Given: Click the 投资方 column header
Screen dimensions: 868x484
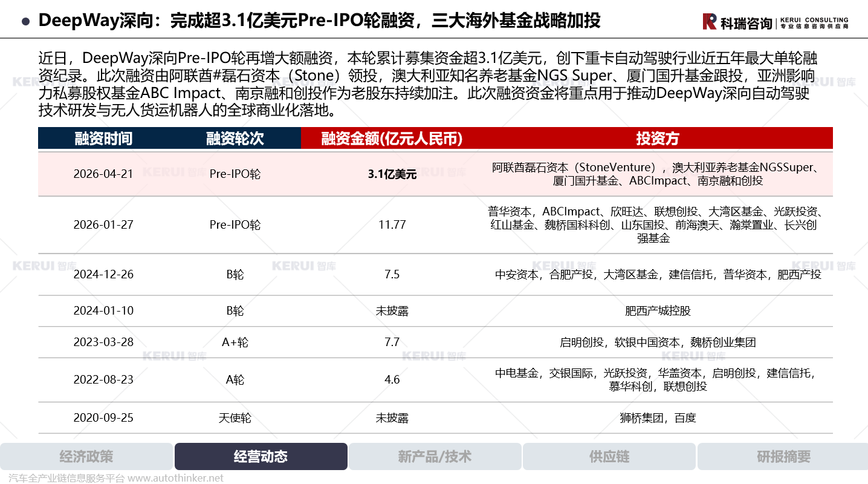Looking at the screenshot, I should (658, 139).
